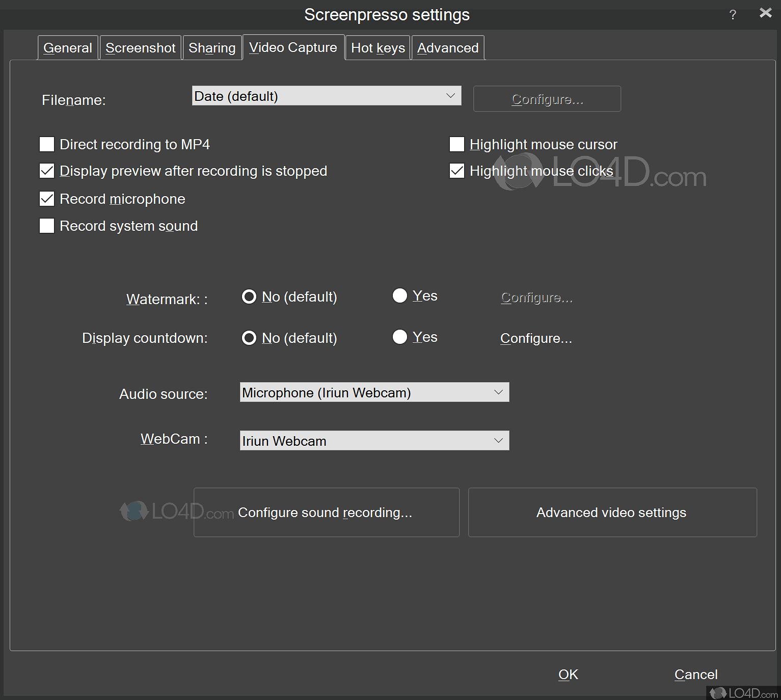Enable Highlight mouse cursor

point(456,144)
